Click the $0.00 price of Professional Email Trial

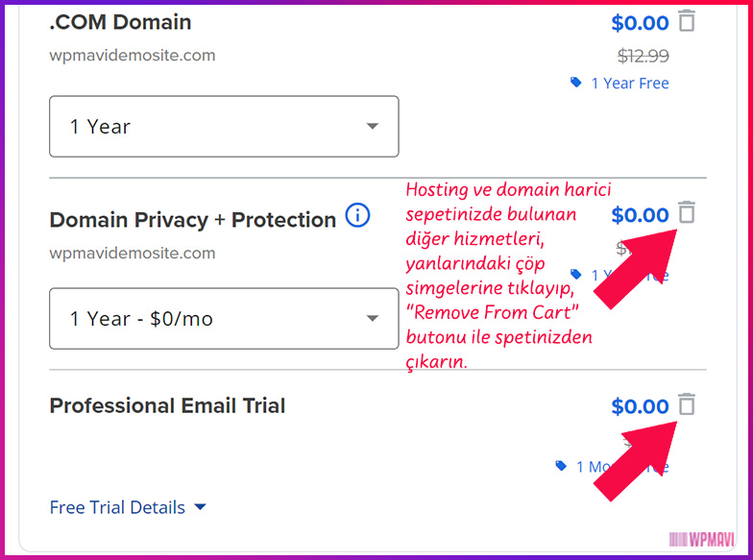tap(640, 406)
